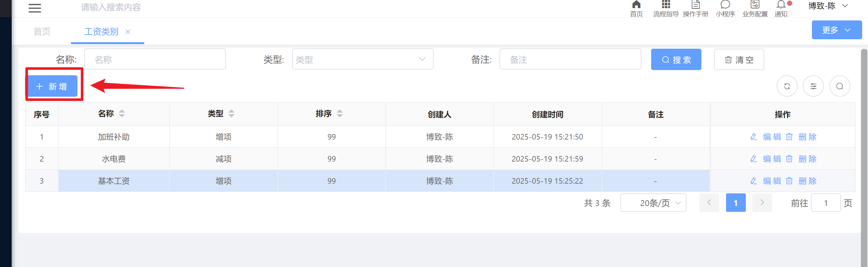Click the 创建人 column header
The height and width of the screenshot is (267, 868).
click(440, 114)
